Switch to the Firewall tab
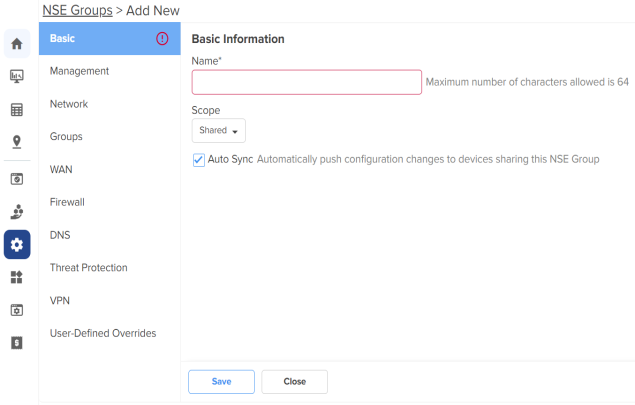This screenshot has height=405, width=635. click(x=67, y=202)
